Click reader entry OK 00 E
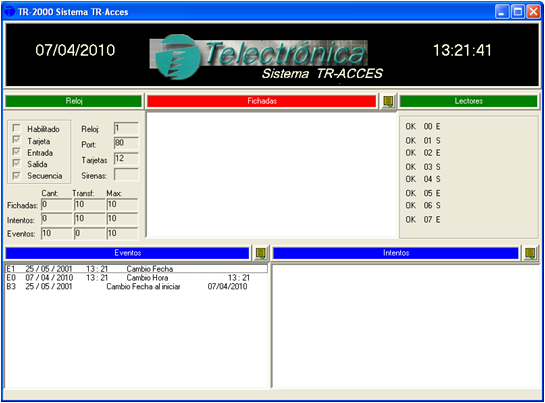The width and height of the screenshot is (545, 403). (423, 126)
